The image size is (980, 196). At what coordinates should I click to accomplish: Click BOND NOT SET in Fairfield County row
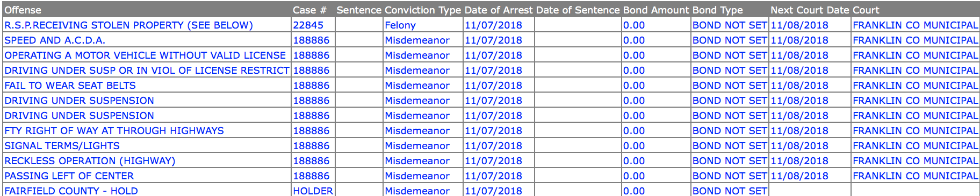(730, 191)
